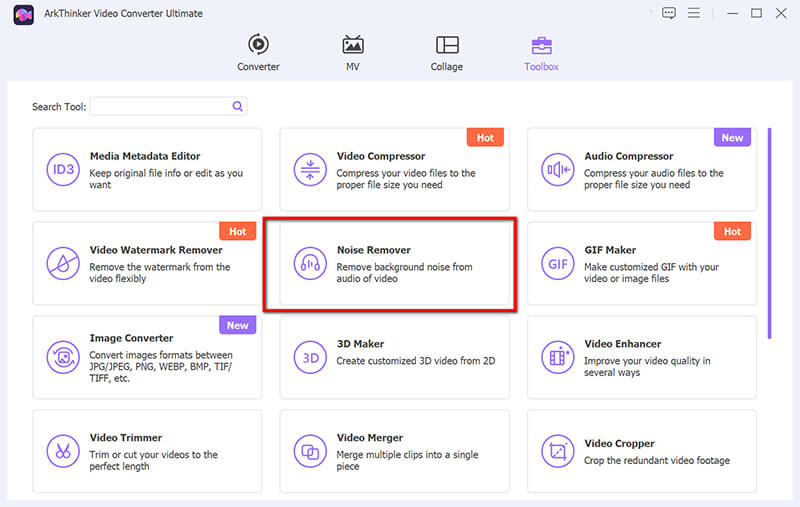Click the GIF Maker icon

558,263
